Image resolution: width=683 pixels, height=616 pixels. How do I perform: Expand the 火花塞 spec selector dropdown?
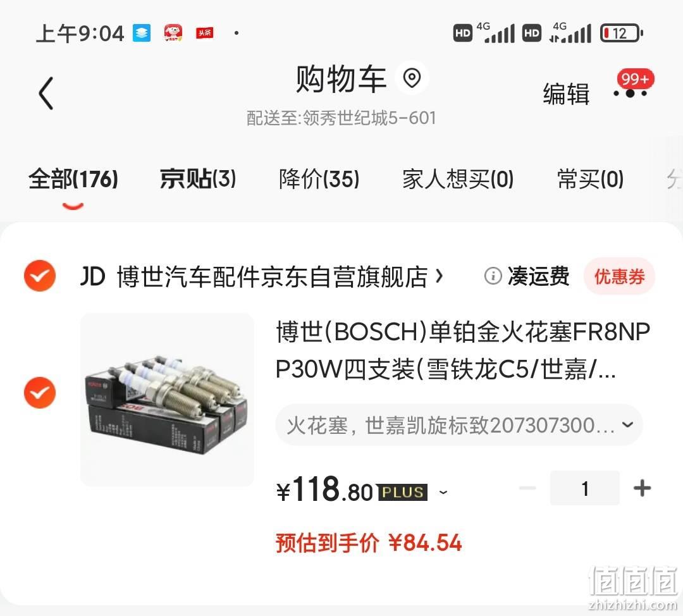coord(458,425)
